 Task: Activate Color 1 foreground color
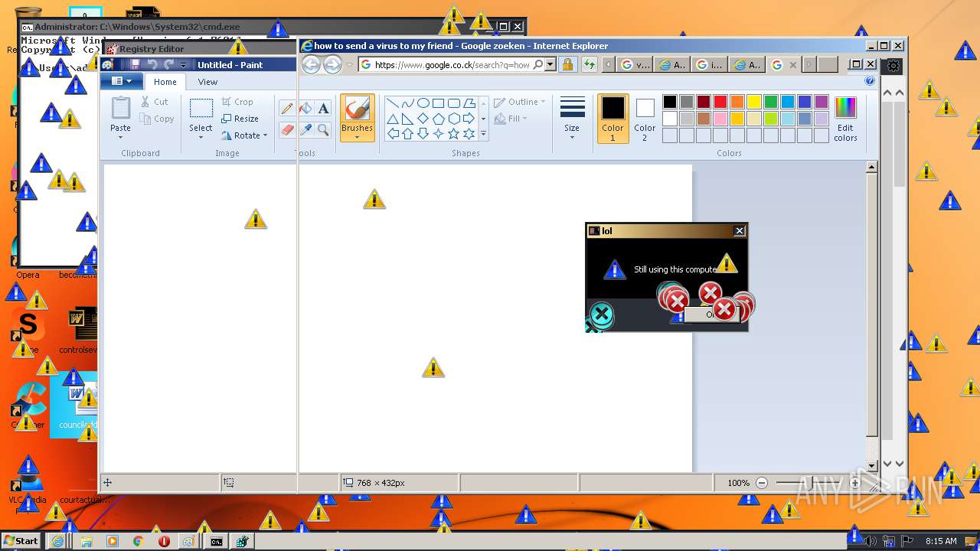point(612,119)
